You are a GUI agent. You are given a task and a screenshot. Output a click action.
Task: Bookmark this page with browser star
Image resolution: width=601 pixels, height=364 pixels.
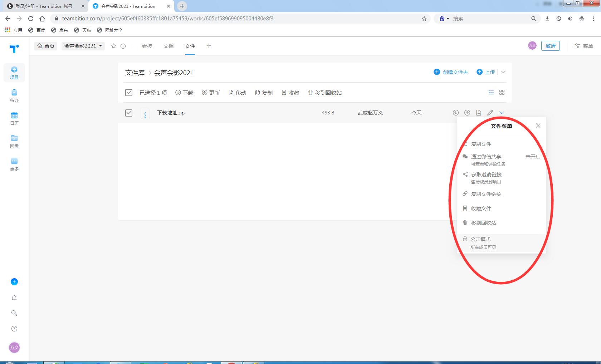click(x=424, y=19)
